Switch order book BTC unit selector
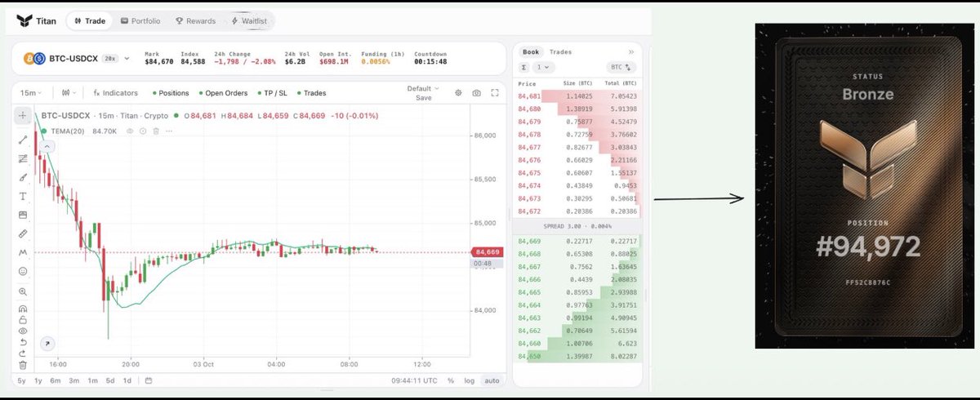Screen dimensions: 980x400 (623, 67)
